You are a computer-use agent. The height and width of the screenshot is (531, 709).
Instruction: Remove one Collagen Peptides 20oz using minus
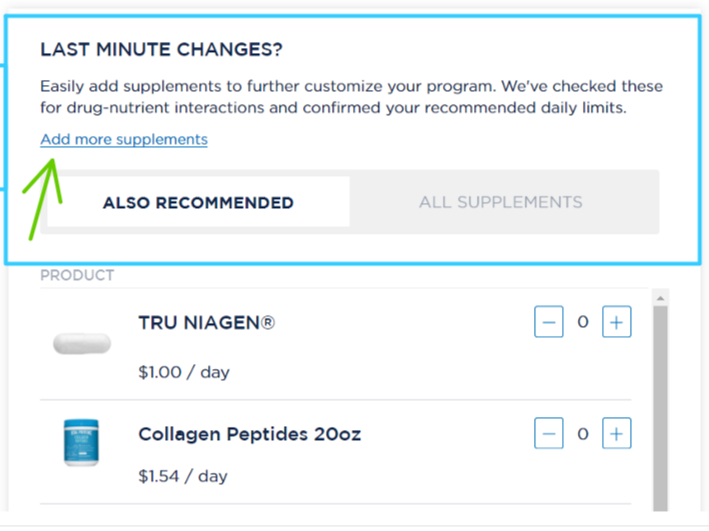(x=548, y=433)
